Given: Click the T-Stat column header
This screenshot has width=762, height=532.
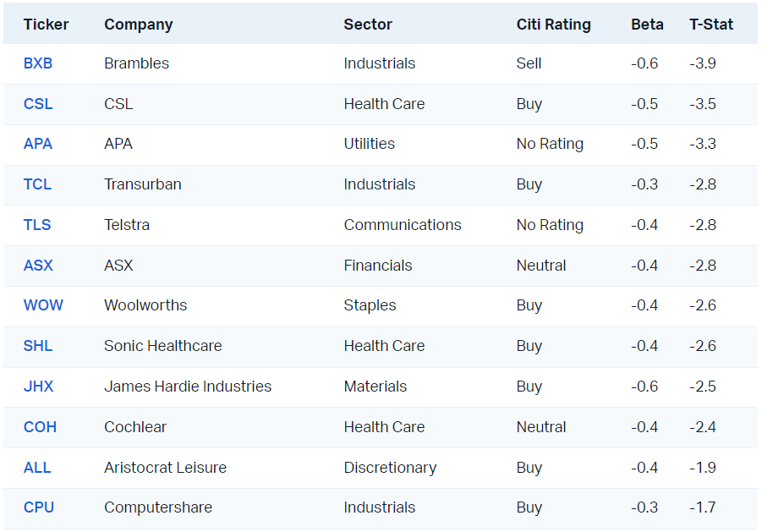Looking at the screenshot, I should click(711, 25).
